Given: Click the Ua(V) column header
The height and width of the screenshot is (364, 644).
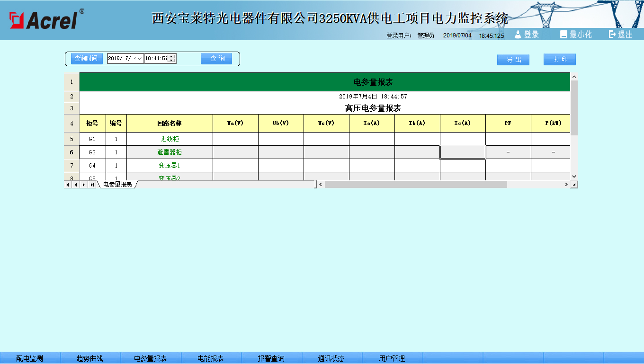Looking at the screenshot, I should tap(235, 123).
